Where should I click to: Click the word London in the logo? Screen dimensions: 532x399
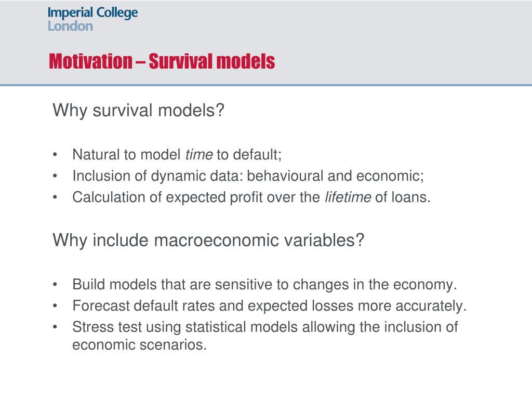[70, 26]
